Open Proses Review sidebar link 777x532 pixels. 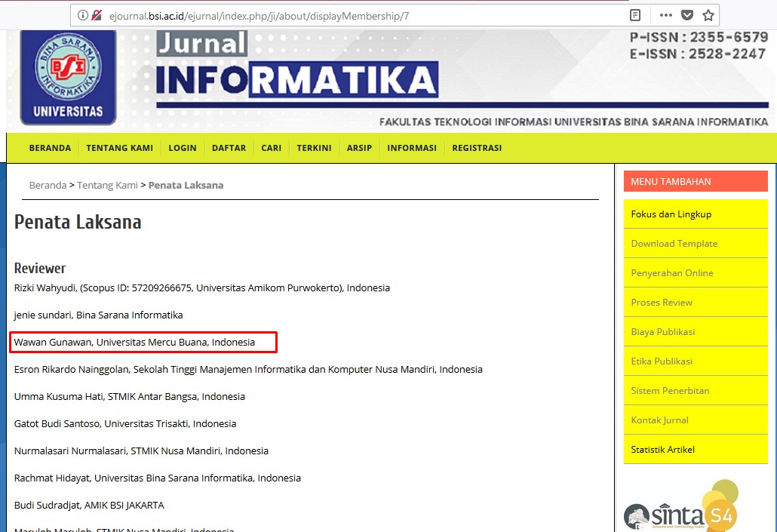[696, 303]
